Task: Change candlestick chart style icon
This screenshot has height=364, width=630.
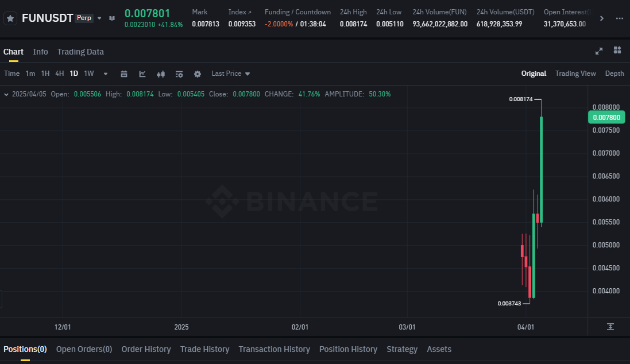Action: pos(161,74)
